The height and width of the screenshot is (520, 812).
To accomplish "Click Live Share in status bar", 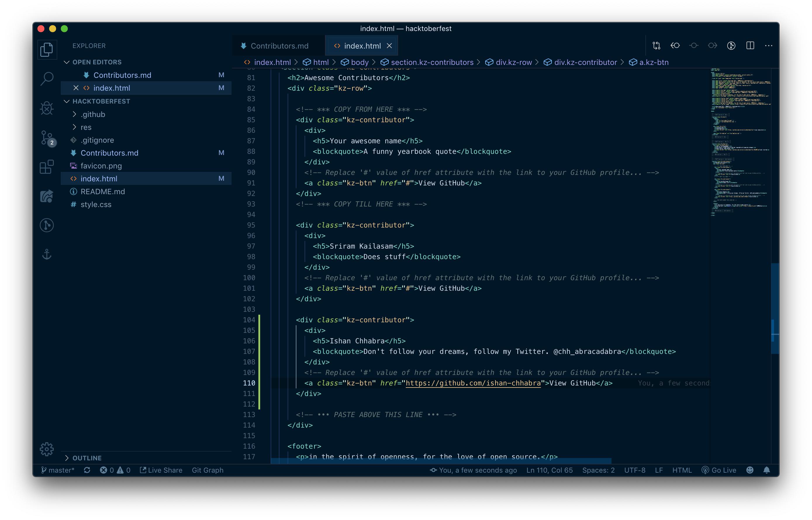I will click(x=161, y=470).
